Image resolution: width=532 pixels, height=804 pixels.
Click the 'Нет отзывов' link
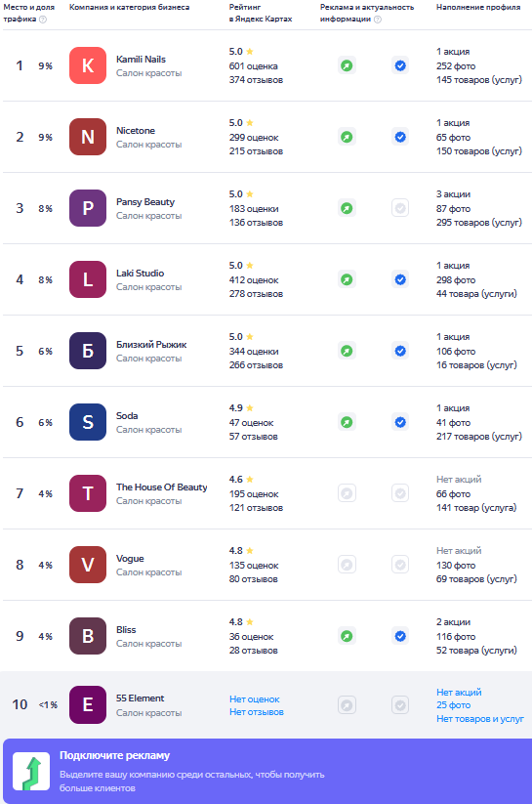coord(257,712)
